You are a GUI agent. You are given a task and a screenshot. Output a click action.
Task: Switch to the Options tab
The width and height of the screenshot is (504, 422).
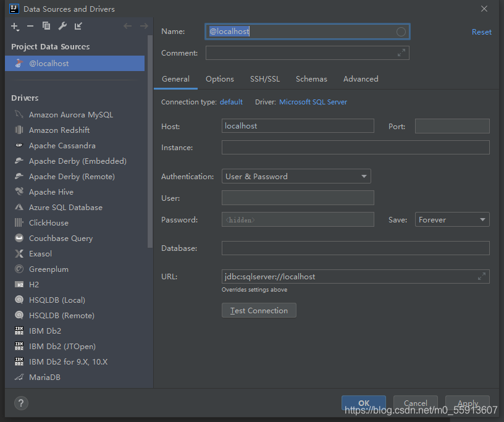(220, 79)
